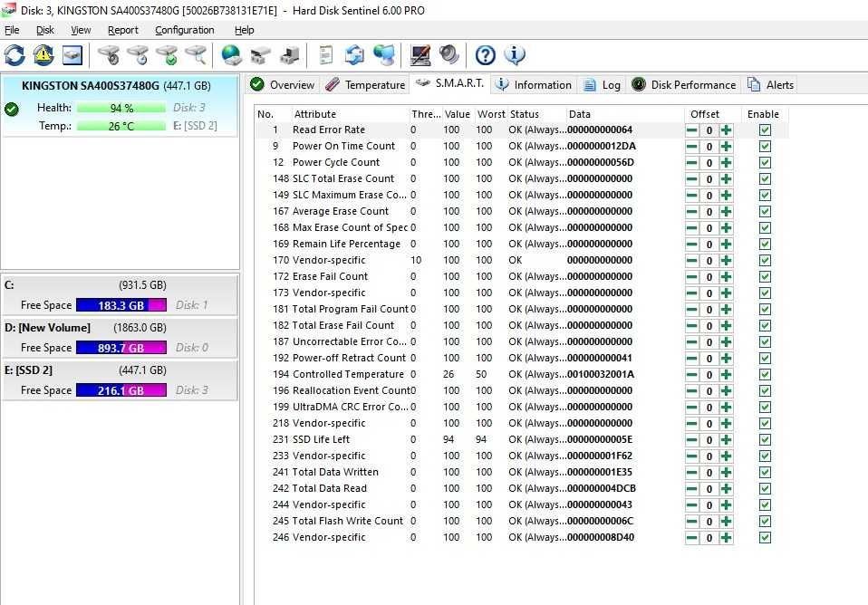Click the Status column header
868x605 pixels.
click(x=536, y=114)
